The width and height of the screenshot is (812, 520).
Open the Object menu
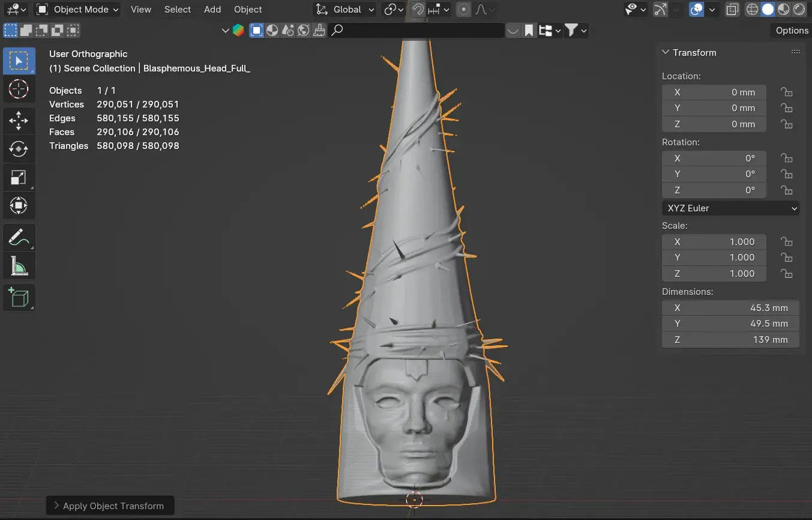[248, 10]
